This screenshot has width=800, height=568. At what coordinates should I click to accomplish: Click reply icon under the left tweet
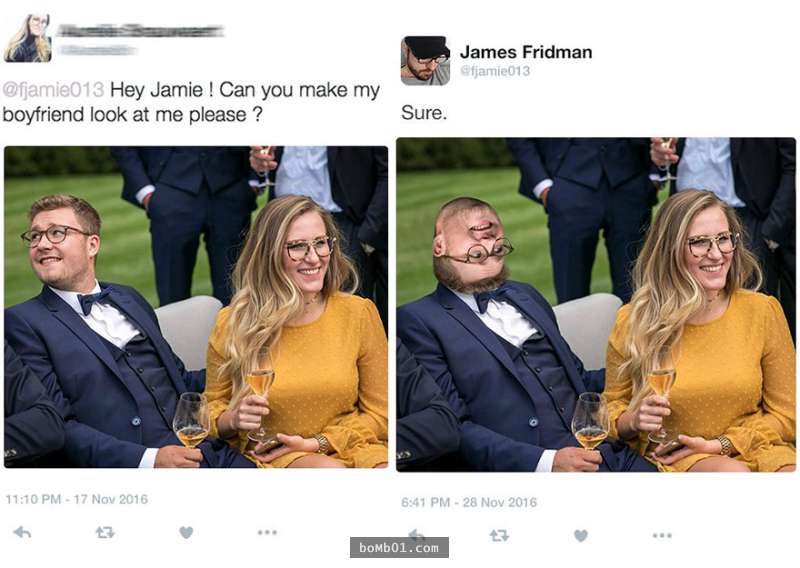22,533
